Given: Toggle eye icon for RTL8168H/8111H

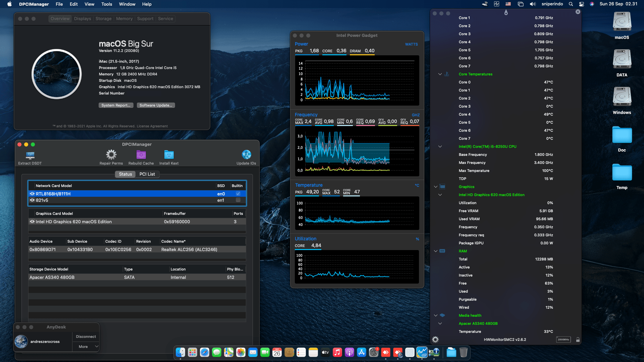Looking at the screenshot, I should (x=32, y=194).
